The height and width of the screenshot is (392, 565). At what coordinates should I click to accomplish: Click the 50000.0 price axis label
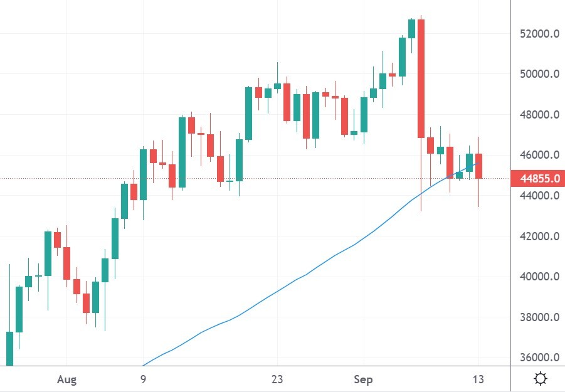[537, 74]
